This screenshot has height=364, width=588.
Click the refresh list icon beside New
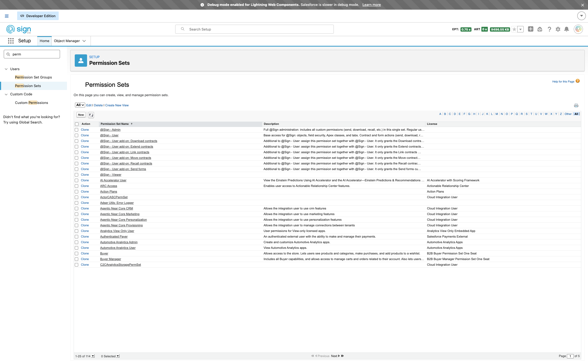point(91,115)
